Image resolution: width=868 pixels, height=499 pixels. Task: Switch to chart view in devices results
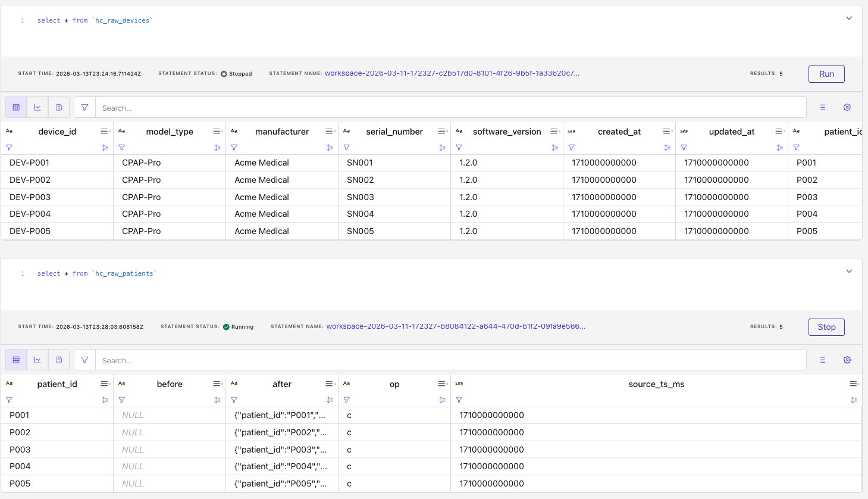tap(37, 108)
